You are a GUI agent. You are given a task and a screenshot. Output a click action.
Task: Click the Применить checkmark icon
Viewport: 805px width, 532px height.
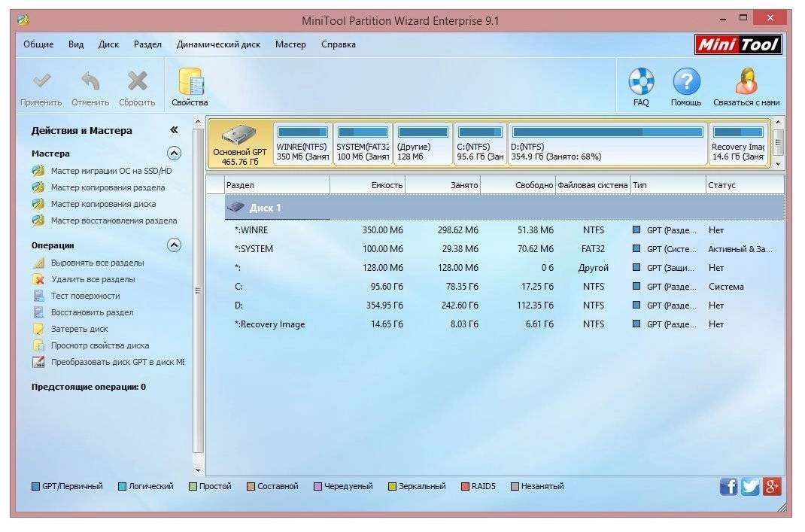tap(41, 81)
